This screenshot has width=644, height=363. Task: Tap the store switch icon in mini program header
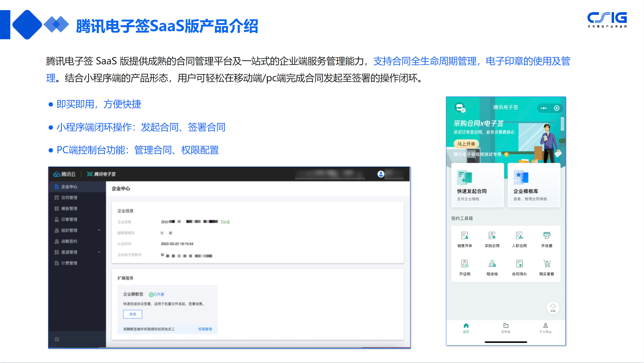coord(460,107)
